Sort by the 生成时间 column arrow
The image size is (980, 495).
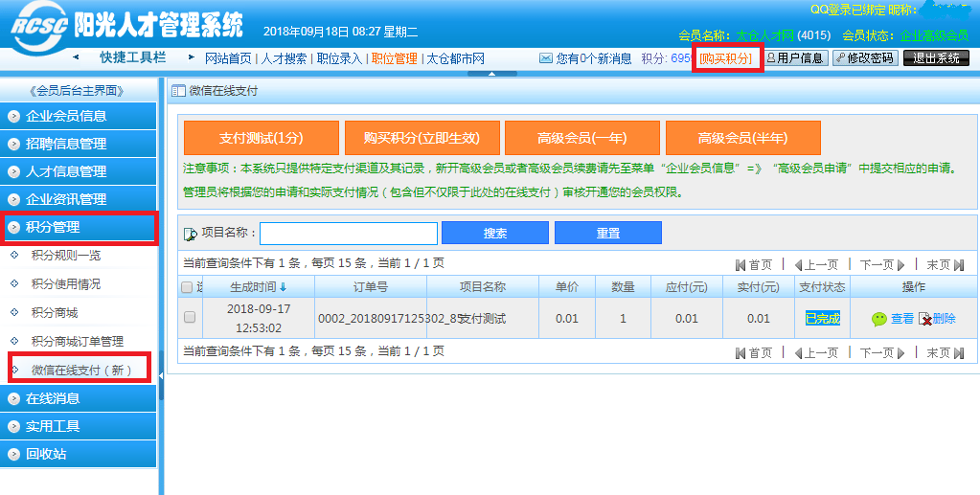click(x=283, y=287)
